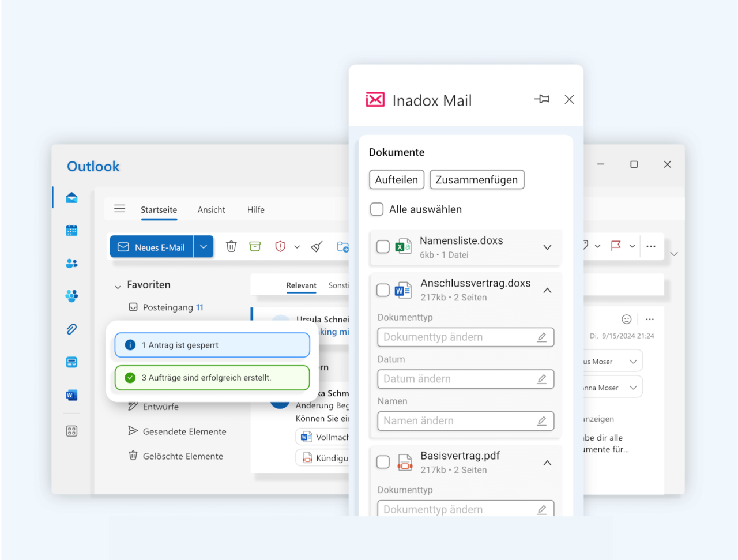The image size is (738, 560).
Task: Click the trash delete toolbar icon
Action: point(231,247)
